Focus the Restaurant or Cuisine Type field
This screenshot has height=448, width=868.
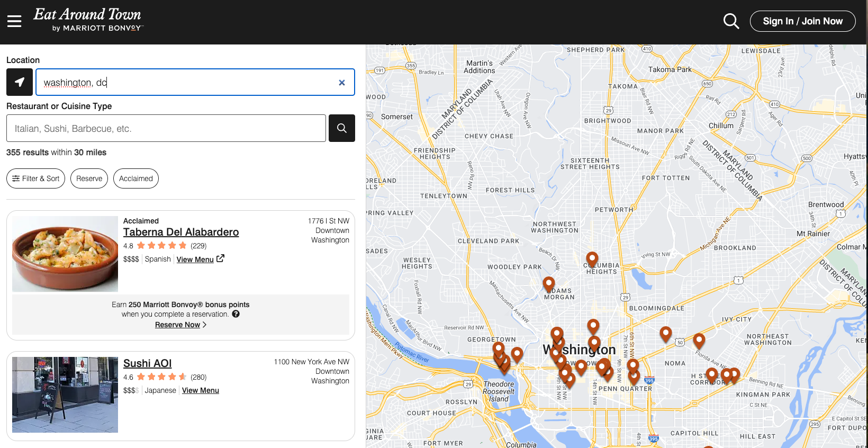point(166,128)
